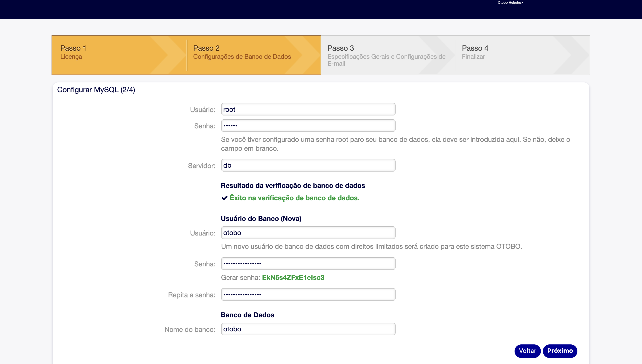This screenshot has height=364, width=642.
Task: Click the Êxito na verificação success message
Action: coord(294,198)
